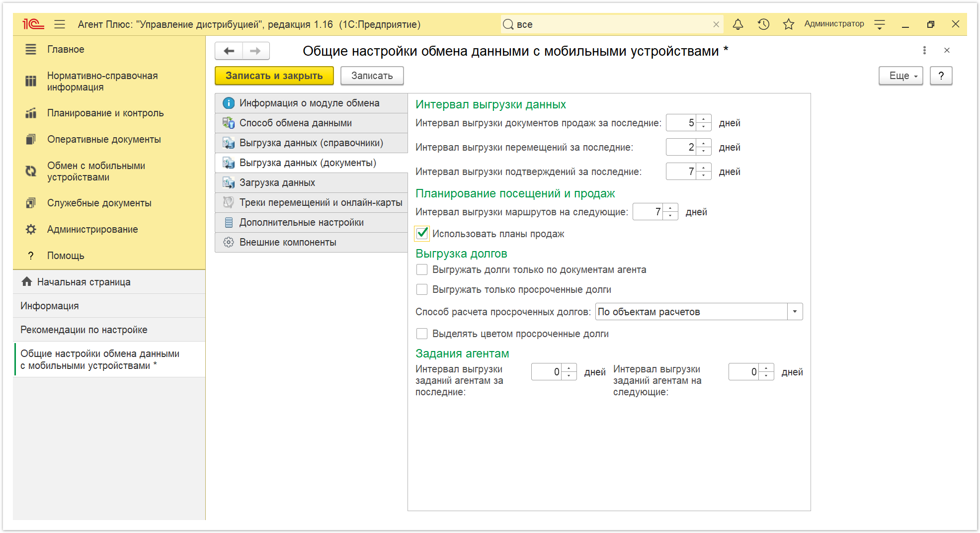Decrease перемещений interval spinner

pyautogui.click(x=704, y=151)
